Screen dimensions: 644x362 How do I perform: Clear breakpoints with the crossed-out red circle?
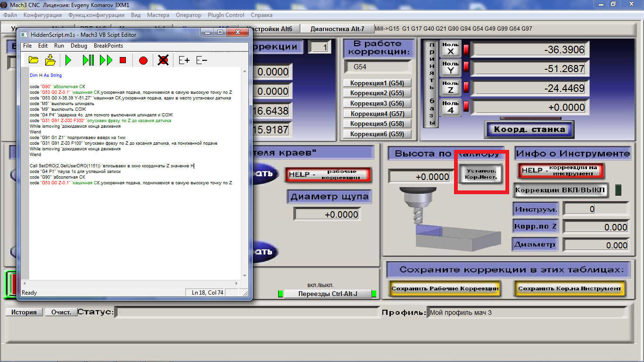(163, 60)
